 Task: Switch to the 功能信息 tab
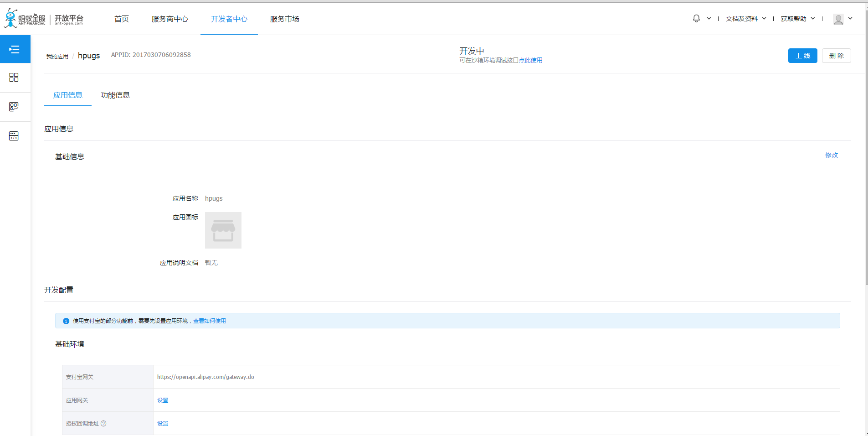tap(115, 95)
